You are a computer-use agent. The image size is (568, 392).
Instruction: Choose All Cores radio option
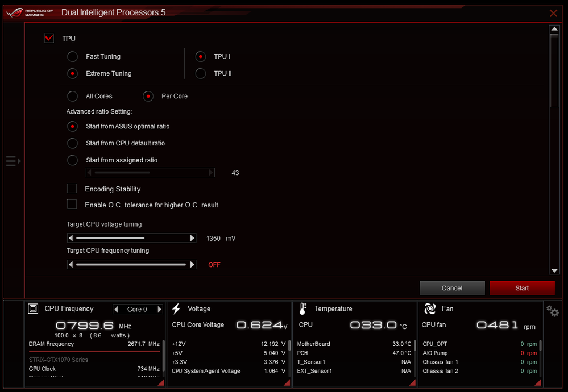[x=73, y=96]
